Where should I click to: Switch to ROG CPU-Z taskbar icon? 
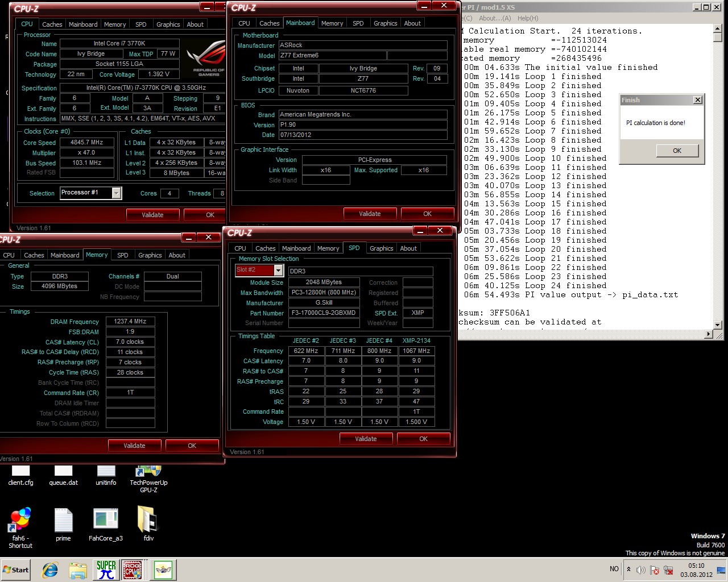(133, 570)
